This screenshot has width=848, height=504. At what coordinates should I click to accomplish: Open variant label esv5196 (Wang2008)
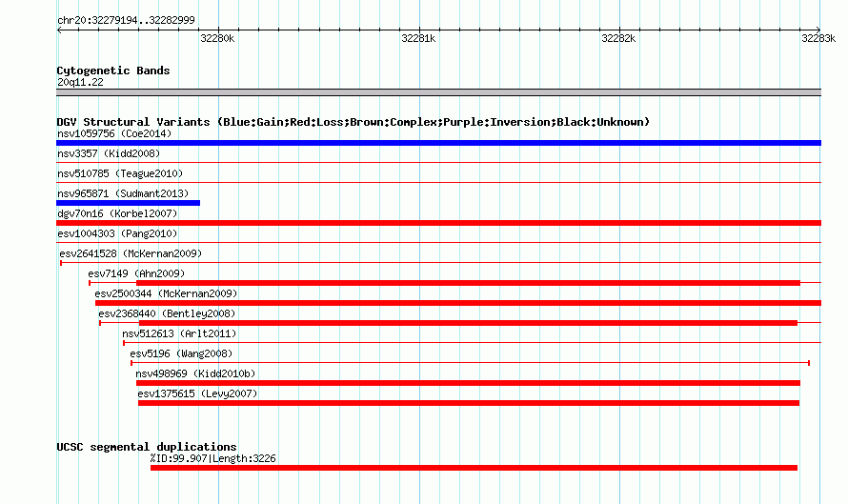pyautogui.click(x=181, y=353)
